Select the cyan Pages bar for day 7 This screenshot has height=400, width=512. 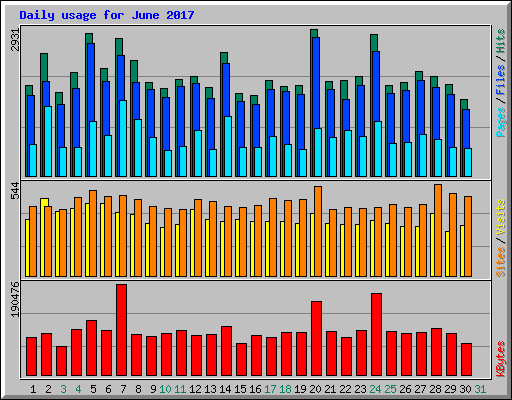pyautogui.click(x=123, y=138)
